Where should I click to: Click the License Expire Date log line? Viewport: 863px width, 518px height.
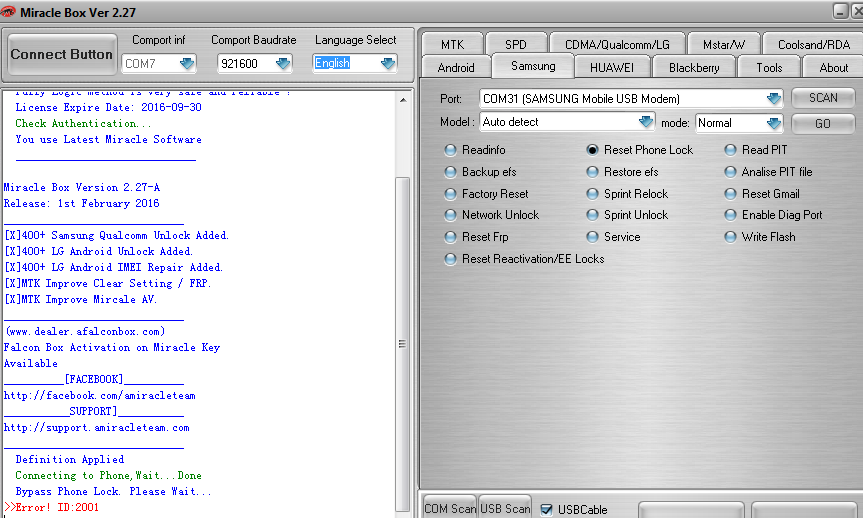[x=108, y=107]
